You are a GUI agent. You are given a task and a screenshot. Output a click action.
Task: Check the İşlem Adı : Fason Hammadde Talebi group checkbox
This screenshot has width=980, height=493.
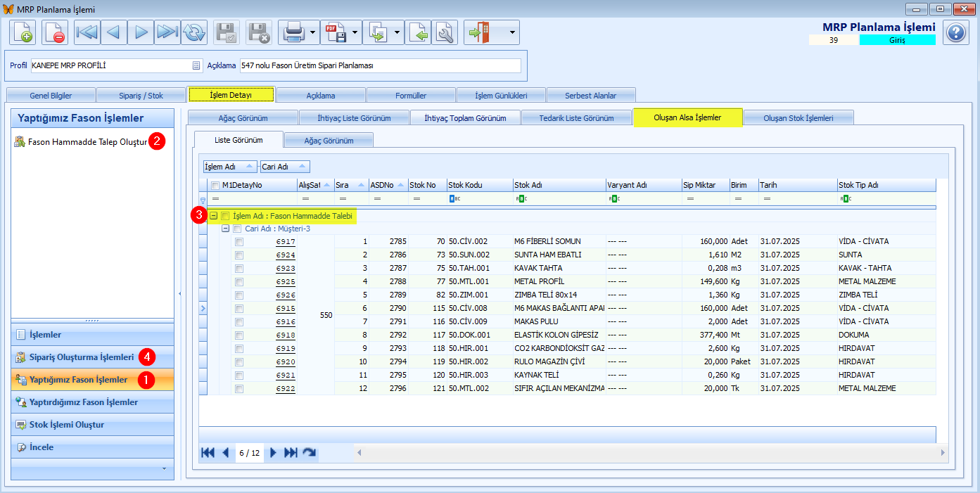(225, 216)
